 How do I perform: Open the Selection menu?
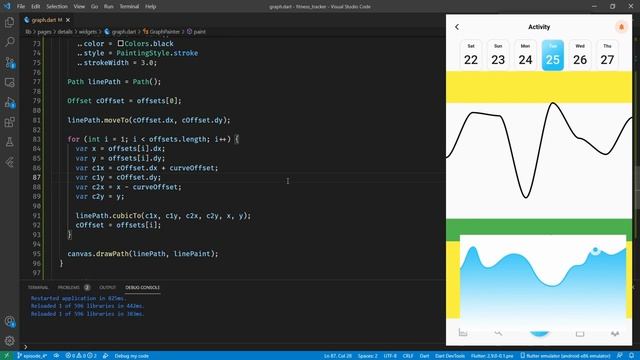pyautogui.click(x=57, y=7)
